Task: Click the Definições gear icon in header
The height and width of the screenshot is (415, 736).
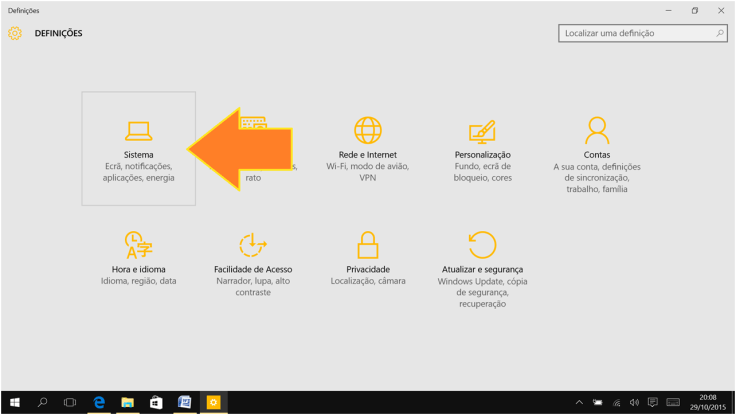Action: pos(15,33)
